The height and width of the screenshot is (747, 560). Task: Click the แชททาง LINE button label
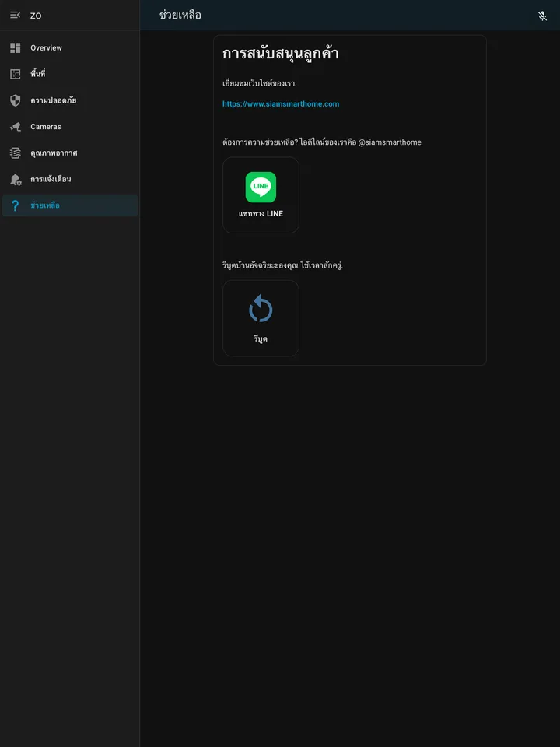(x=261, y=214)
